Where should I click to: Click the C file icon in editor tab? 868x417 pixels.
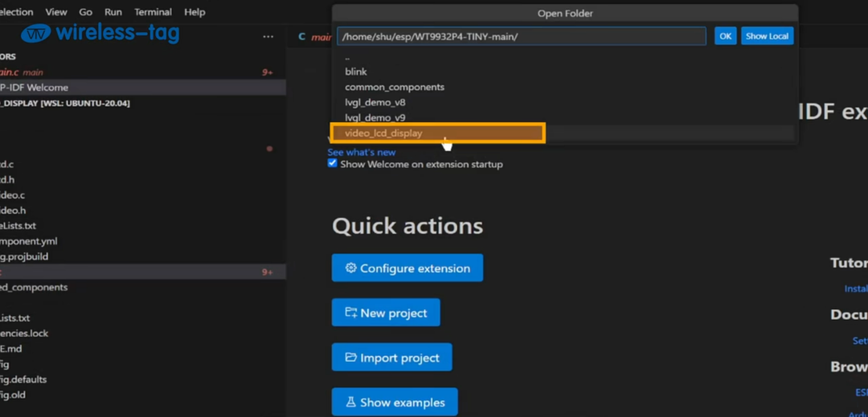[x=301, y=36]
